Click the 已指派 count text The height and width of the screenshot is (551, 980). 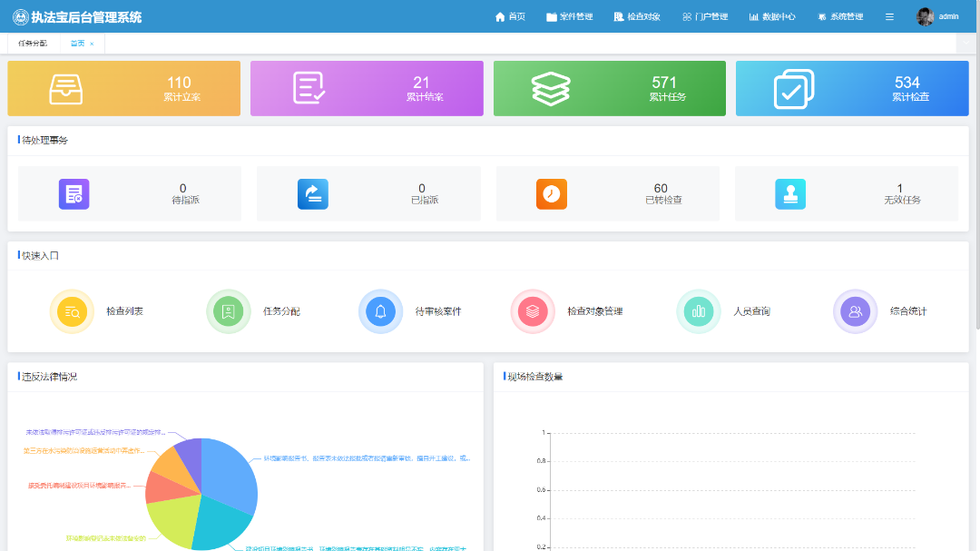click(425, 194)
